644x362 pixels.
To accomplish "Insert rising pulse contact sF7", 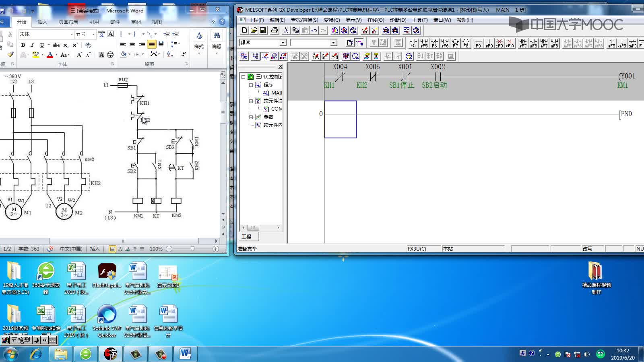I will (523, 43).
